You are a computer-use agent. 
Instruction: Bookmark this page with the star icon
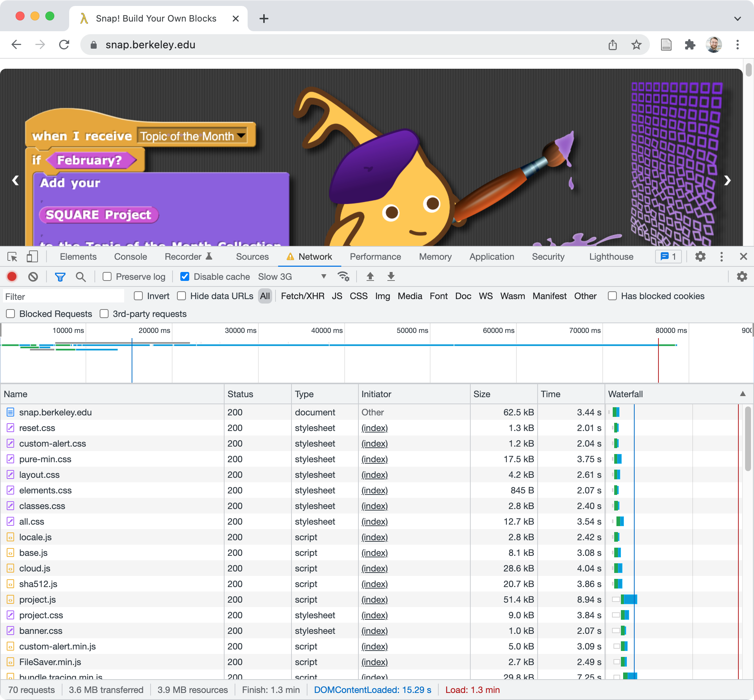click(x=636, y=45)
